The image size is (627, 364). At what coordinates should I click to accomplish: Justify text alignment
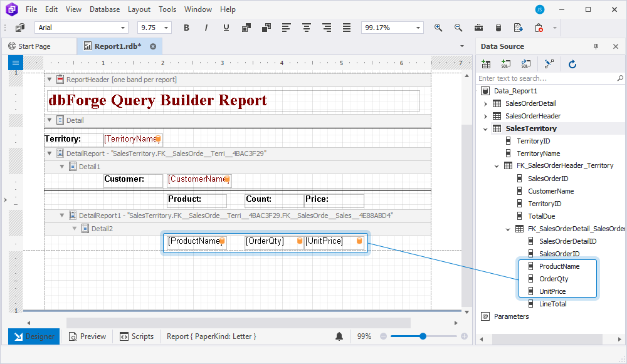[x=346, y=28]
